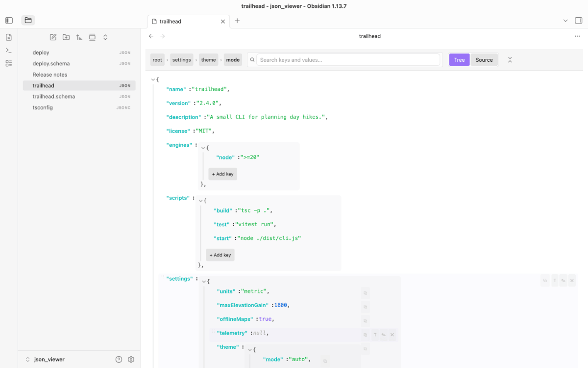Change type of "telemetry" with T icon
This screenshot has height=368, width=588.
click(375, 335)
